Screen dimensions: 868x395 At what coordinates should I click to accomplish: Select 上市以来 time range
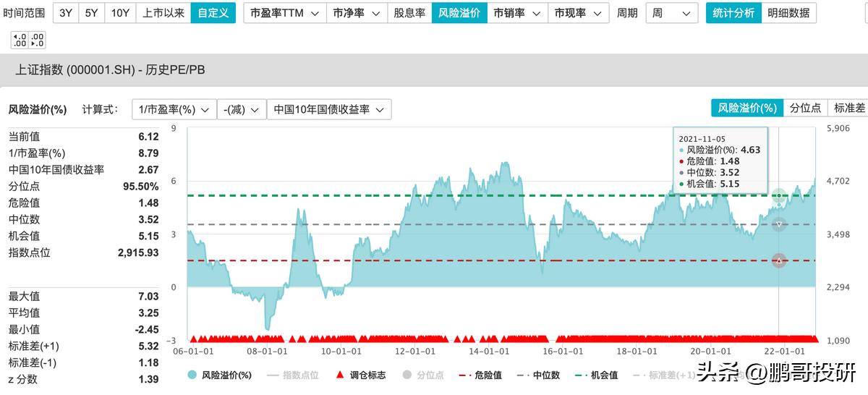tap(163, 13)
